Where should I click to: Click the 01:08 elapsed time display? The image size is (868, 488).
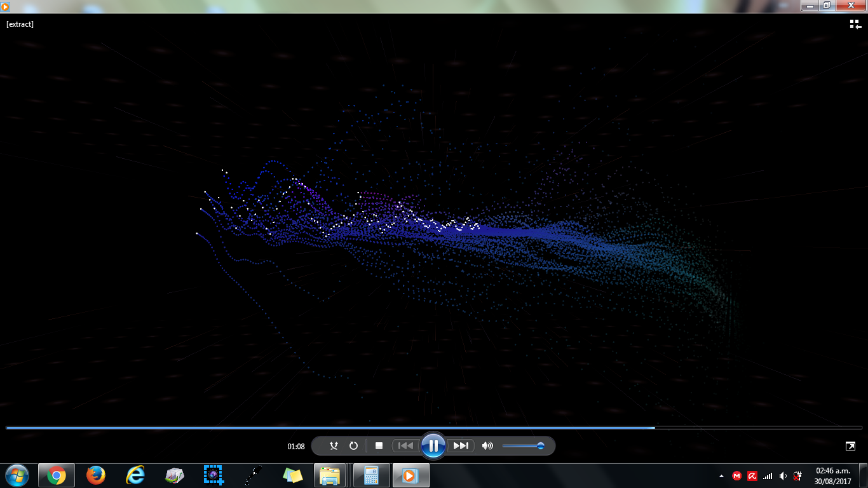click(296, 447)
